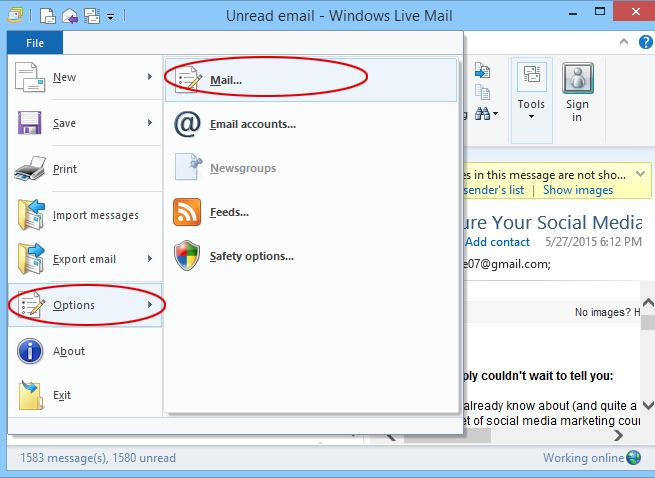Viewport: 655px width, 478px height.
Task: Click the Exit folder arrow icon
Action: click(x=30, y=395)
